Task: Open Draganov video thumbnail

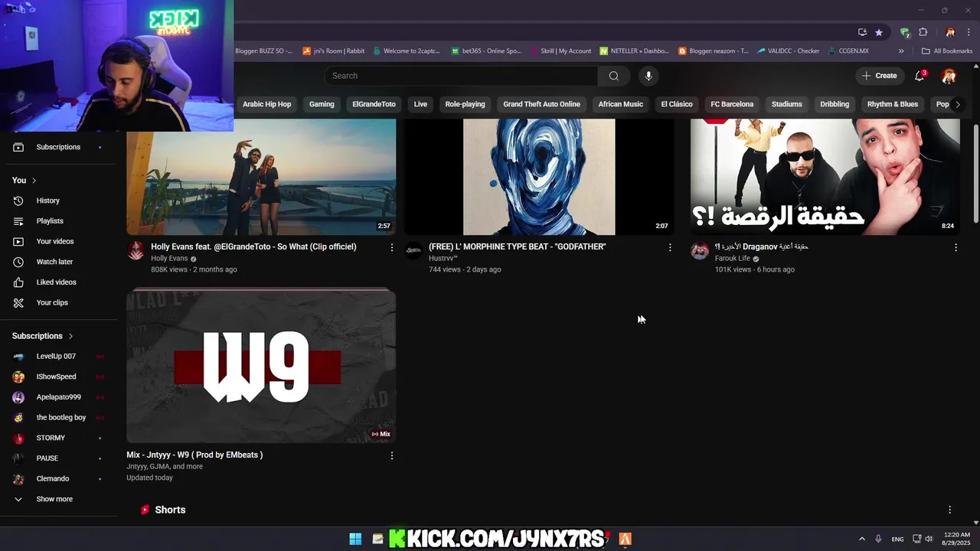Action: (825, 177)
